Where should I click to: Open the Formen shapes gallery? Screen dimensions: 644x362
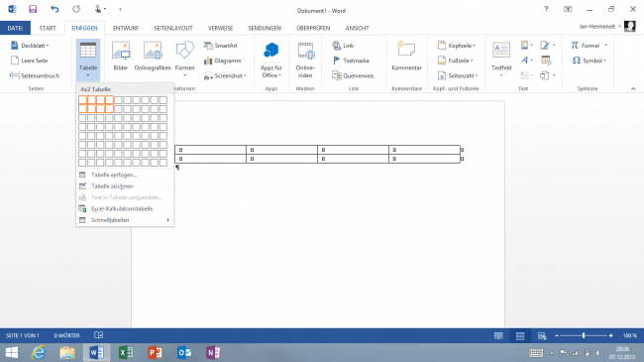[185, 59]
